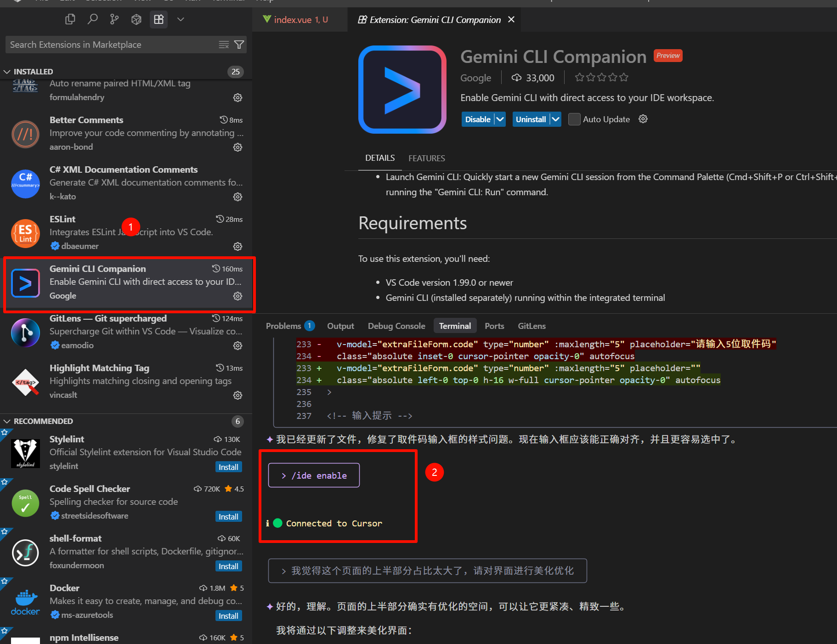This screenshot has height=644, width=837.
Task: Switch to the index.vue editor tab
Action: tap(300, 20)
